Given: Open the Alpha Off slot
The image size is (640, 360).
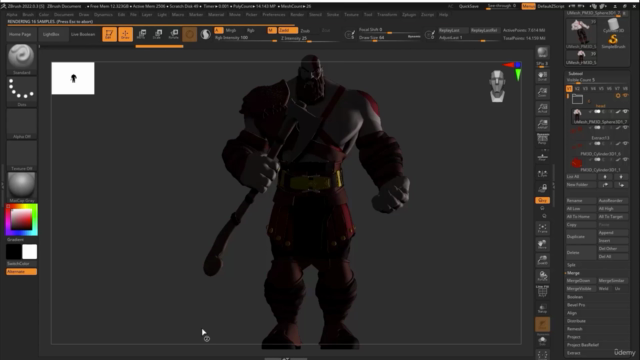Looking at the screenshot, I should point(21,124).
